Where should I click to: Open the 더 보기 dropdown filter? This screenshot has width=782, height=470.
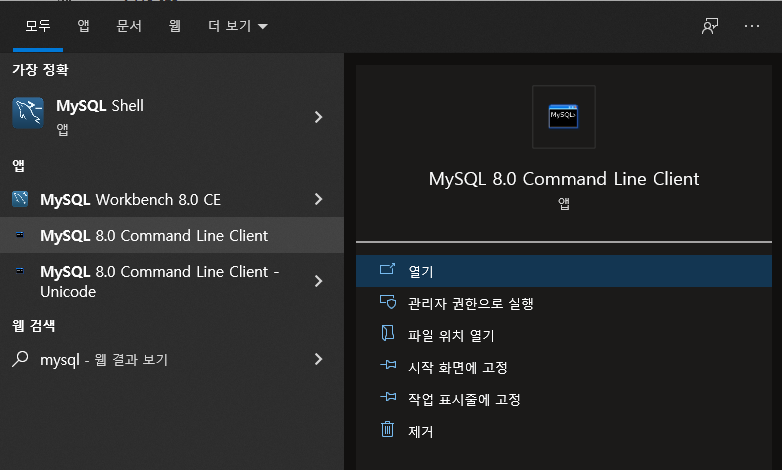coord(237,26)
